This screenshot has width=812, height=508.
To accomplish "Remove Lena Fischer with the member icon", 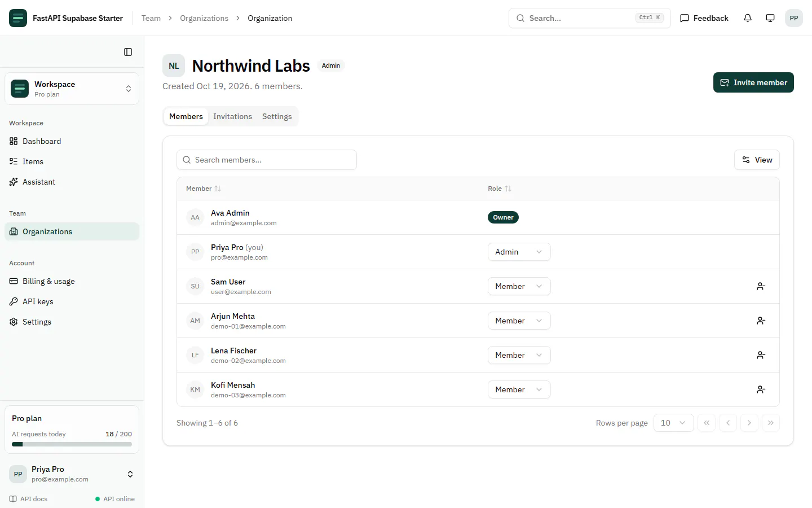I will coord(761,355).
